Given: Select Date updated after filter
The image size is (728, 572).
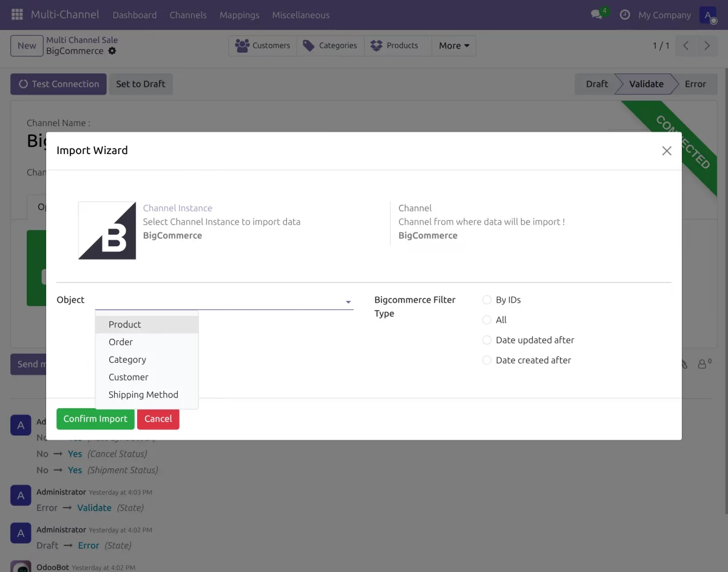Looking at the screenshot, I should pyautogui.click(x=487, y=340).
